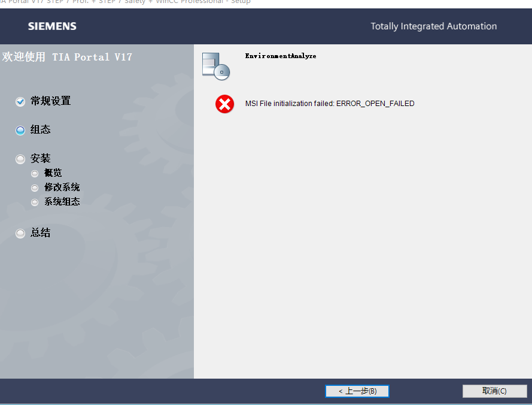Click the SIEMENS logo in header
This screenshot has width=532, height=405.
(52, 26)
